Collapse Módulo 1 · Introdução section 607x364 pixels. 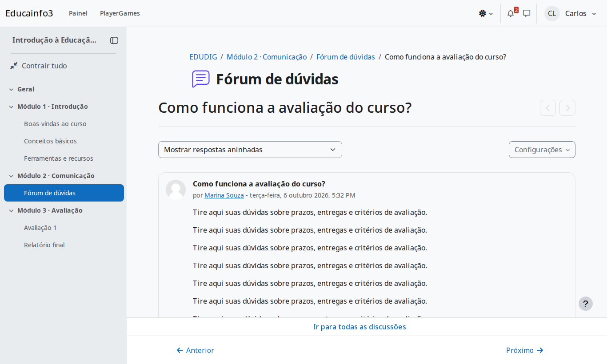click(11, 107)
